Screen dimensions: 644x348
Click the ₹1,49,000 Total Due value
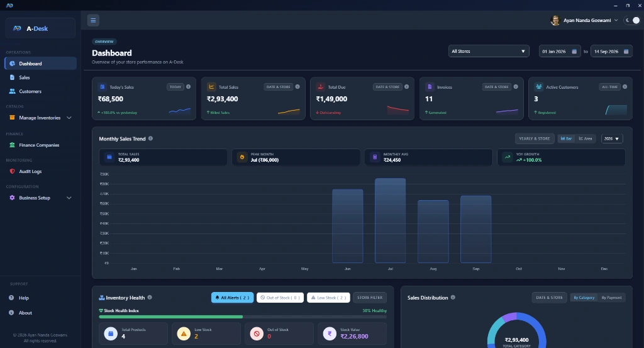(331, 99)
